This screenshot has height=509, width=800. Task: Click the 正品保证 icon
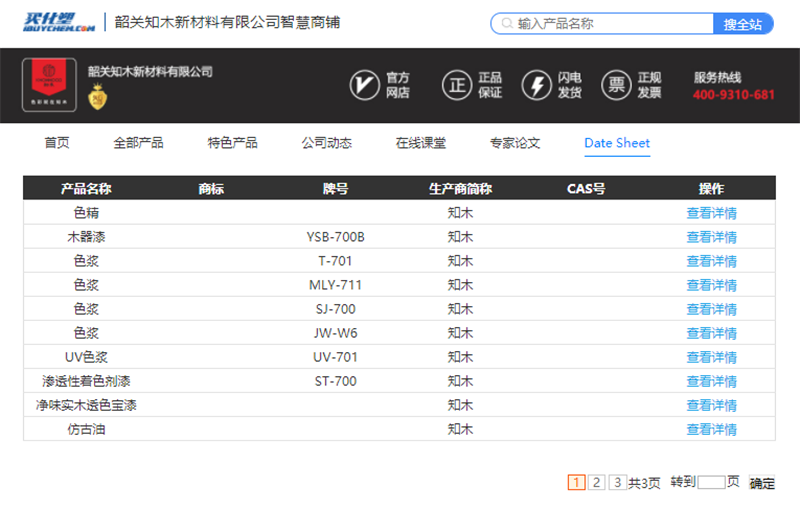pyautogui.click(x=457, y=85)
